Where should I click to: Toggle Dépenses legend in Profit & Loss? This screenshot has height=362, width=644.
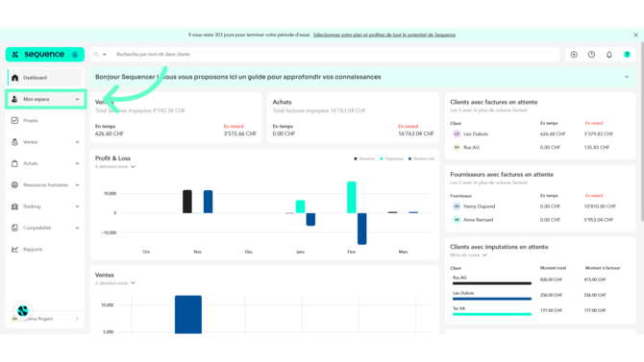(x=391, y=158)
